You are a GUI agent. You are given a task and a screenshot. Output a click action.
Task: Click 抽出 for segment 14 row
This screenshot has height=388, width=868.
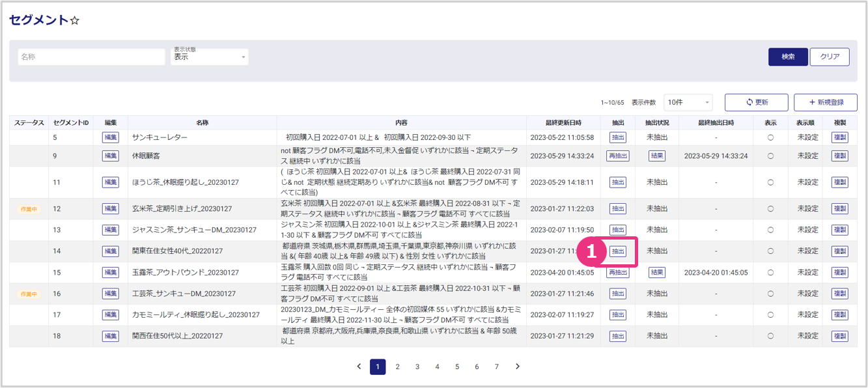click(617, 251)
